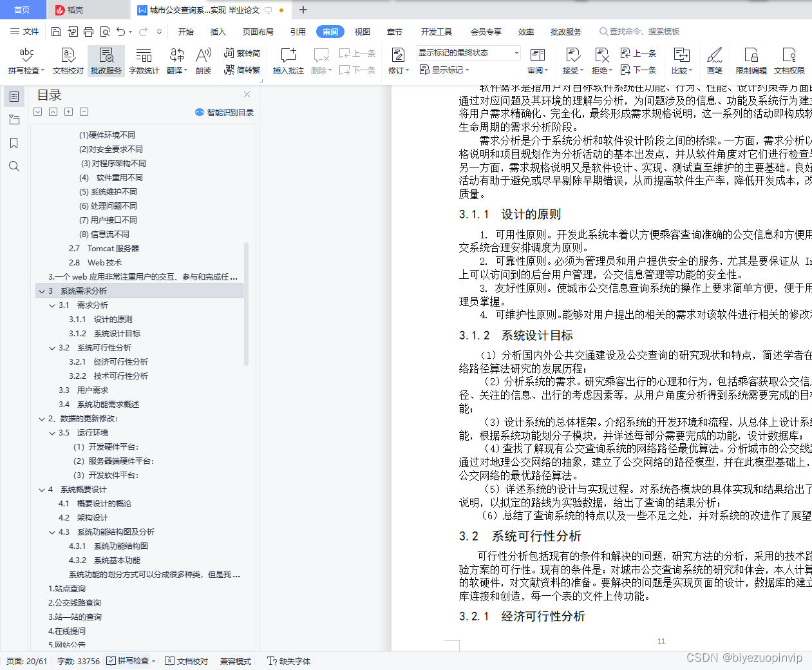Screen dimensions: 812x670
Task: Open the 显示标记 dropdown menu
Action: [444, 70]
